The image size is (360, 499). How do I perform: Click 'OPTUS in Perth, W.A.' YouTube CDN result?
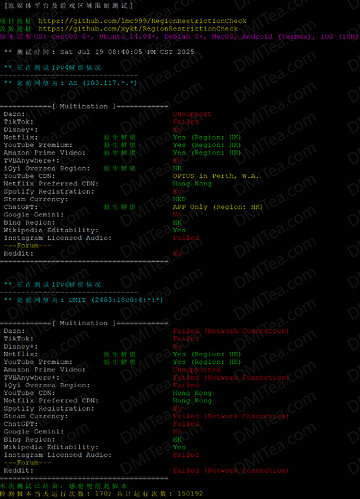pos(216,176)
